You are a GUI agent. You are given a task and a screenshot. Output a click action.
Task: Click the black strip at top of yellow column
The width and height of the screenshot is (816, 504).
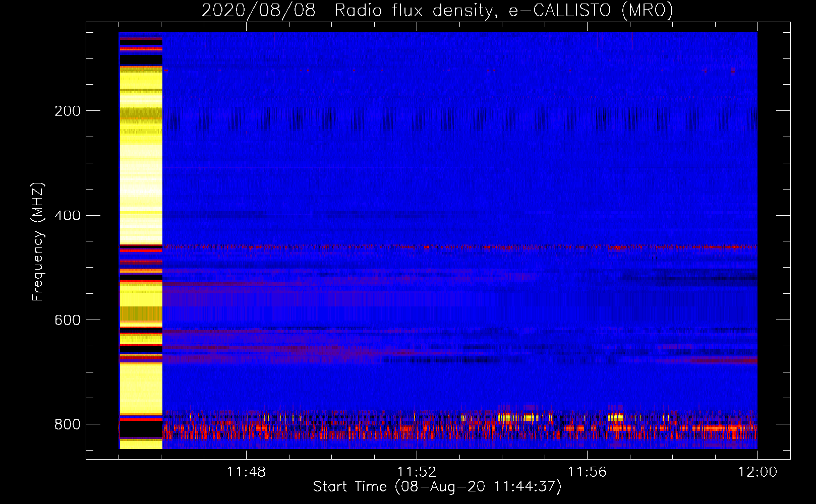click(x=141, y=58)
